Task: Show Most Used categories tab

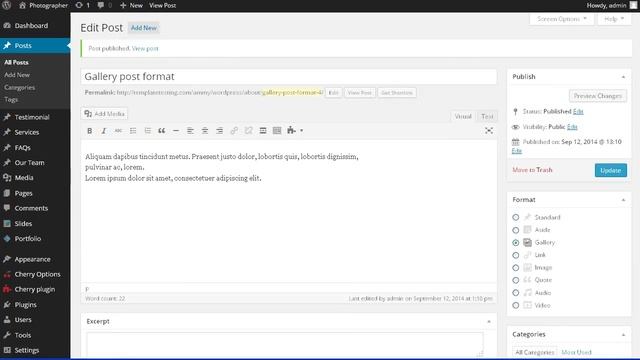Action: click(x=576, y=352)
